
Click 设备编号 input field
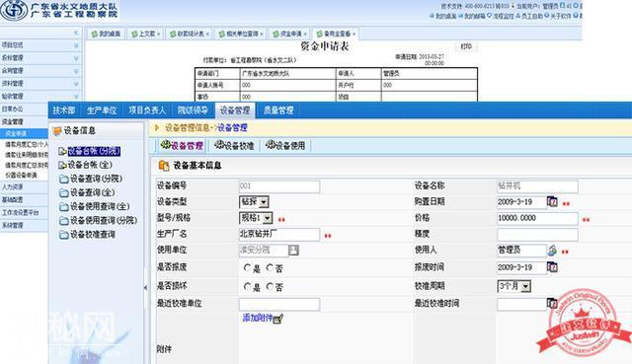point(279,186)
